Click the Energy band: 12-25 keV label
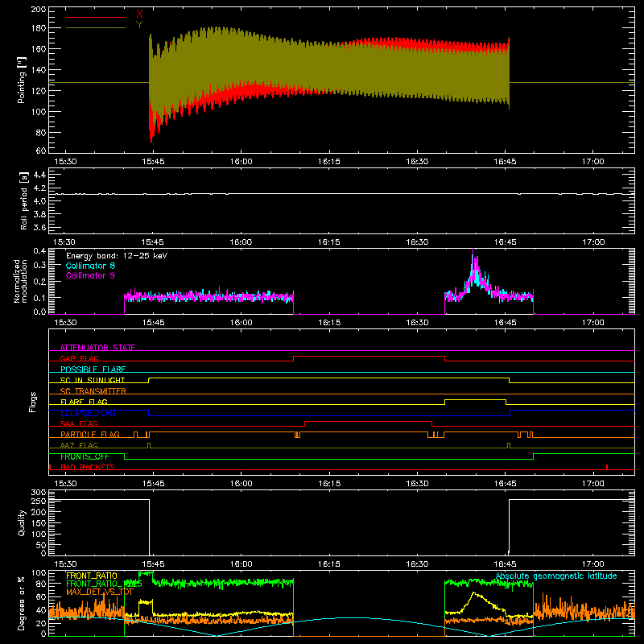644x644 pixels. coord(117,256)
